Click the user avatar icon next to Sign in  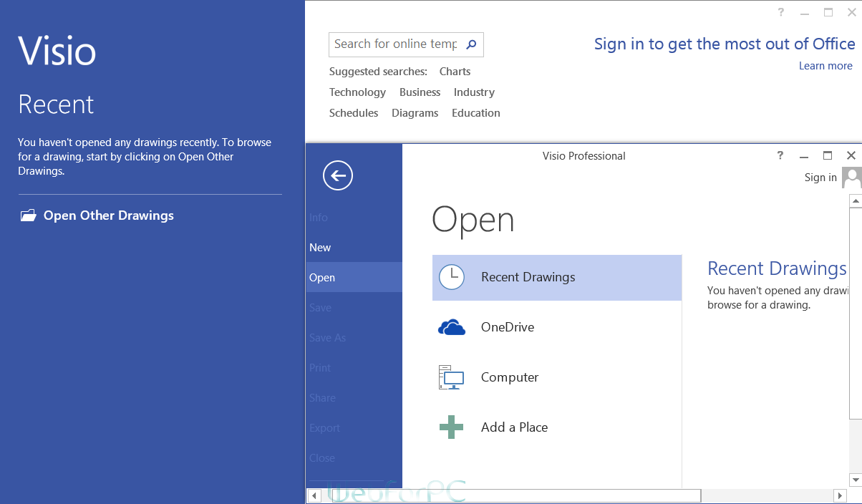tap(852, 178)
